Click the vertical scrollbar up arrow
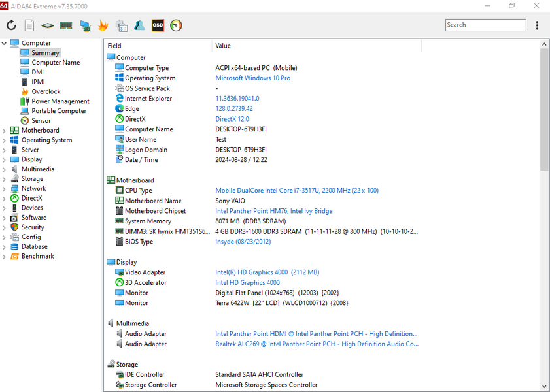This screenshot has width=550, height=392. click(x=544, y=44)
